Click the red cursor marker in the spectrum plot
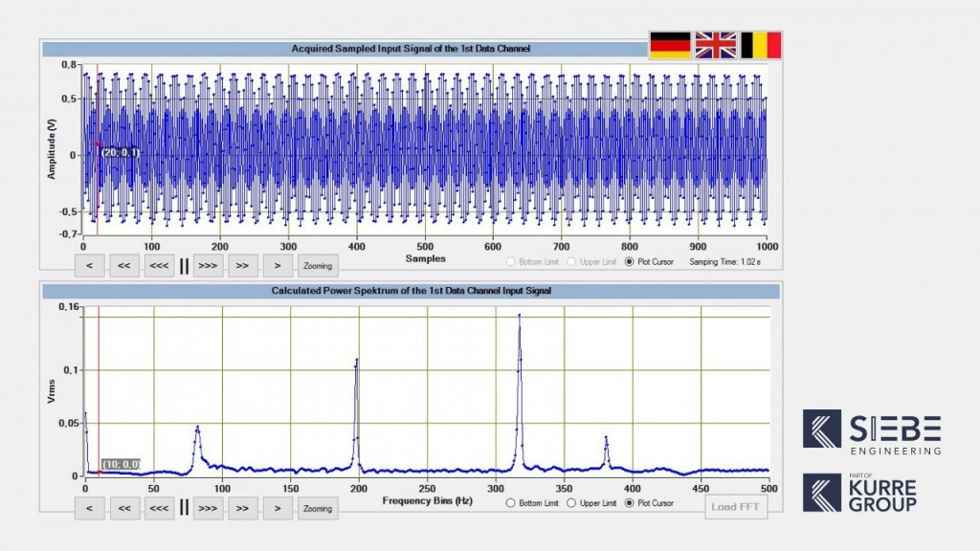The width and height of the screenshot is (980, 551). pyautogui.click(x=98, y=471)
